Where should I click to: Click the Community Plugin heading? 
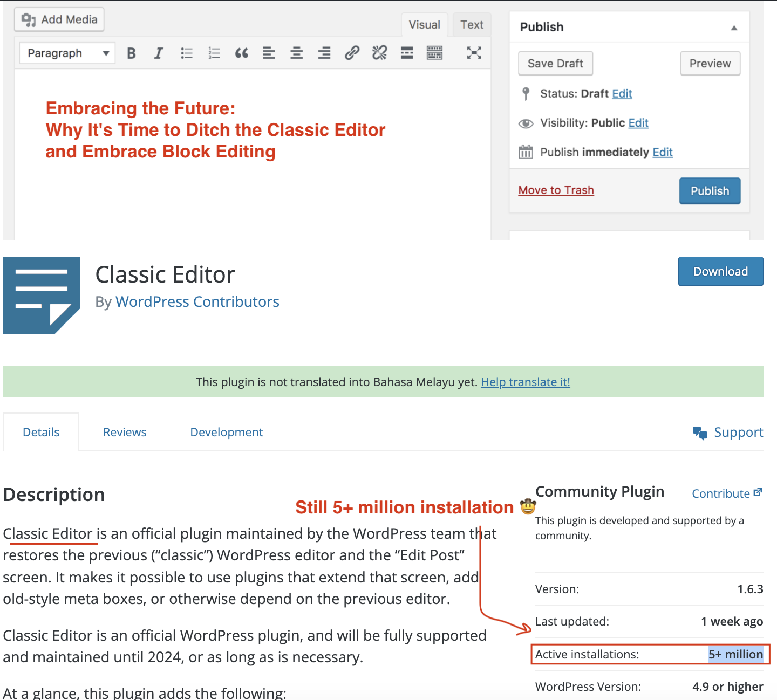(x=599, y=491)
